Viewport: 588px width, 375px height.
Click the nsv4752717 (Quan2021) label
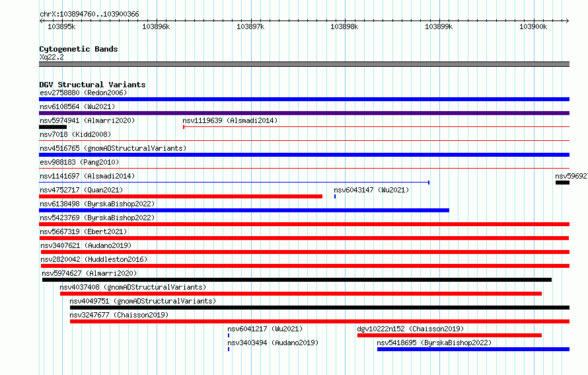[x=81, y=190]
